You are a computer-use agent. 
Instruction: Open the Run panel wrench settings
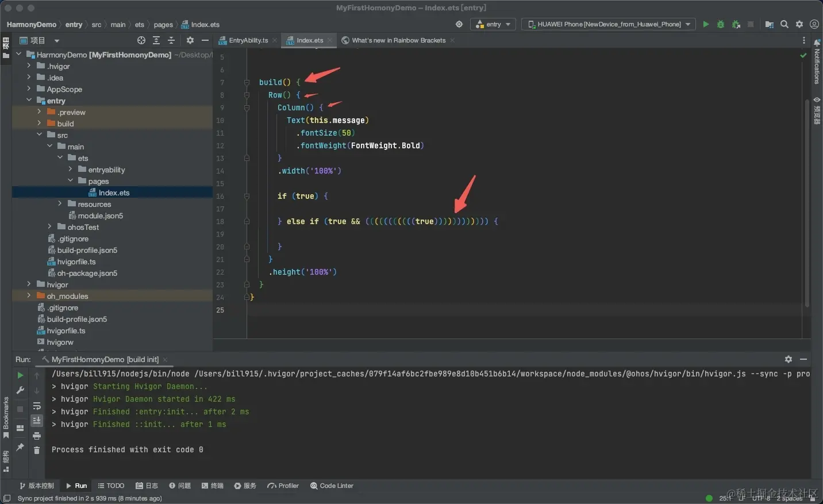(20, 390)
